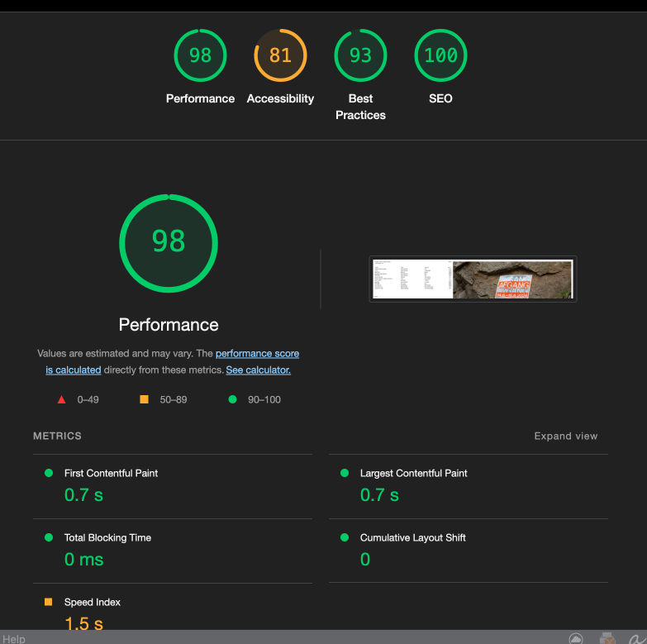The width and height of the screenshot is (647, 644).
Task: Open the 'See calculator.' link
Action: 258,370
